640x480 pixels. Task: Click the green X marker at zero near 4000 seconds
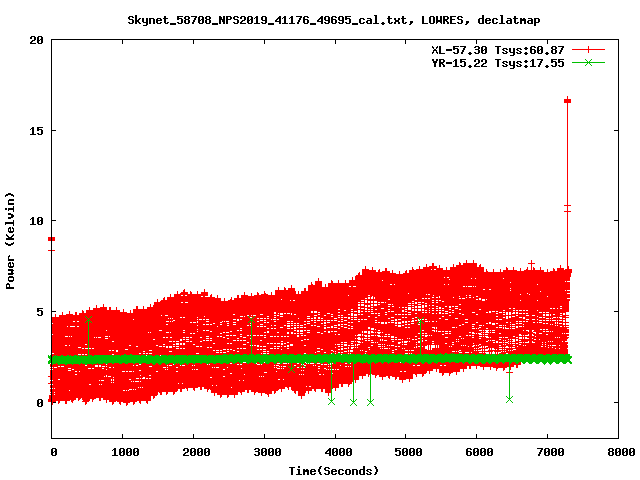pyautogui.click(x=331, y=402)
